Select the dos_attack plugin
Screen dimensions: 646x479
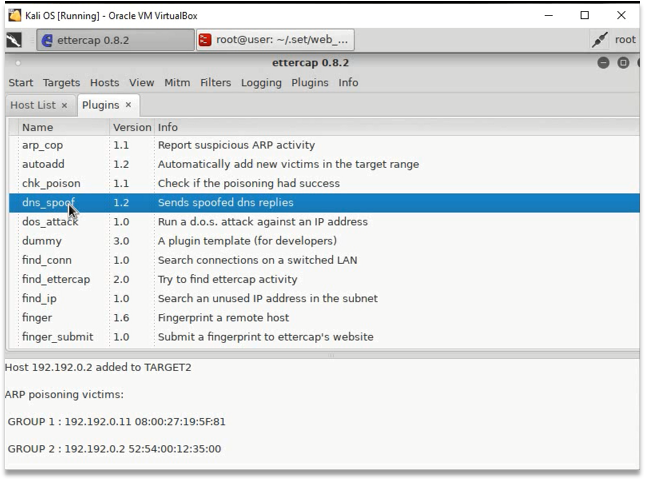(x=324, y=222)
